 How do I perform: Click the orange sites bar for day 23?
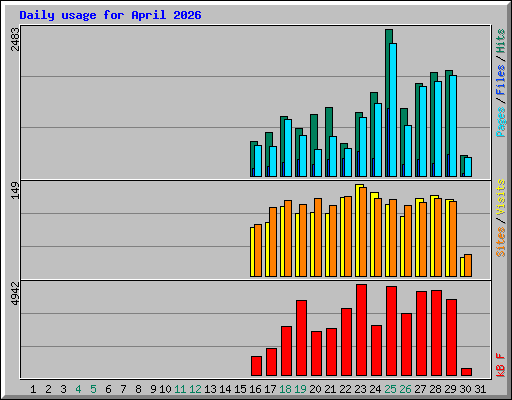tap(363, 232)
